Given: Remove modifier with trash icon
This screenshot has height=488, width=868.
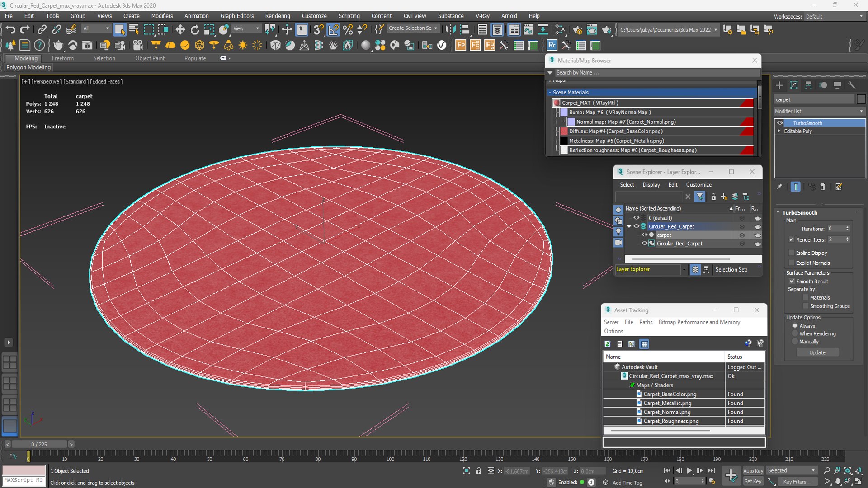Looking at the screenshot, I should (x=823, y=187).
